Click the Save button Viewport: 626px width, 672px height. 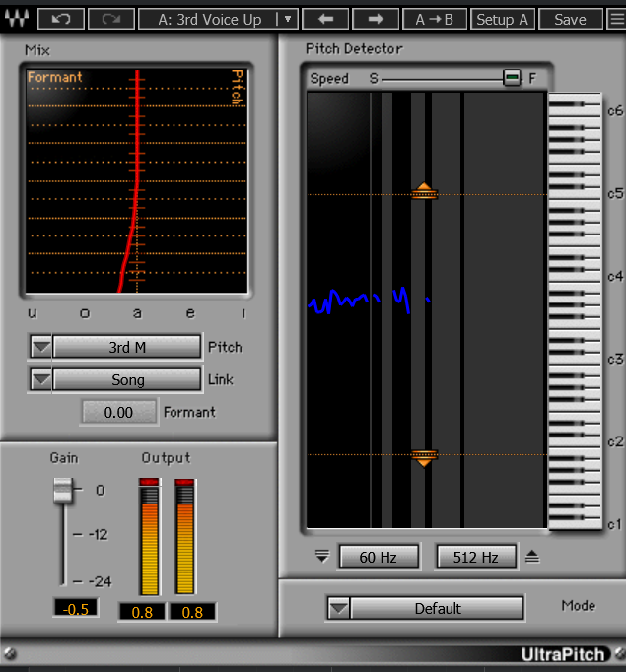pos(570,19)
